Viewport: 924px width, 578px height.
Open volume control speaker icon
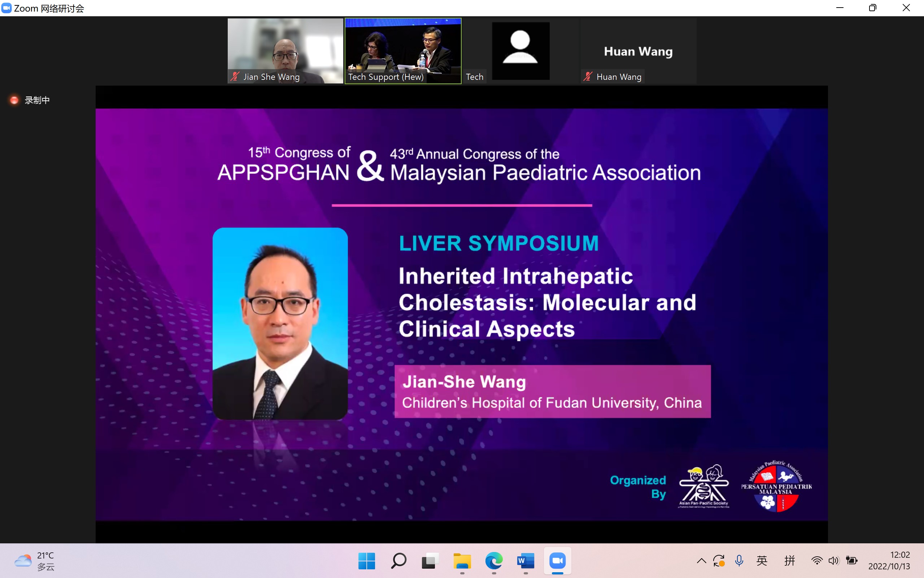point(833,561)
